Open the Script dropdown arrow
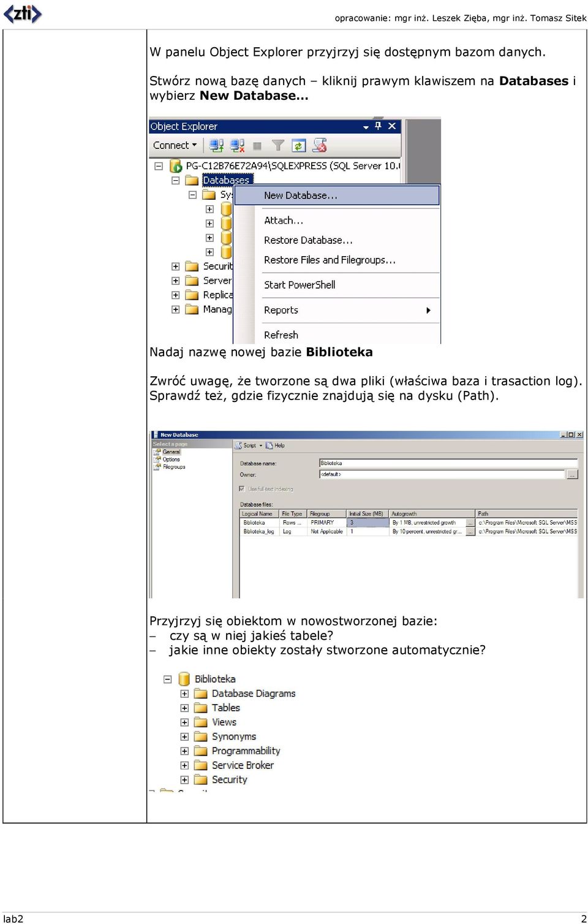 pyautogui.click(x=260, y=445)
